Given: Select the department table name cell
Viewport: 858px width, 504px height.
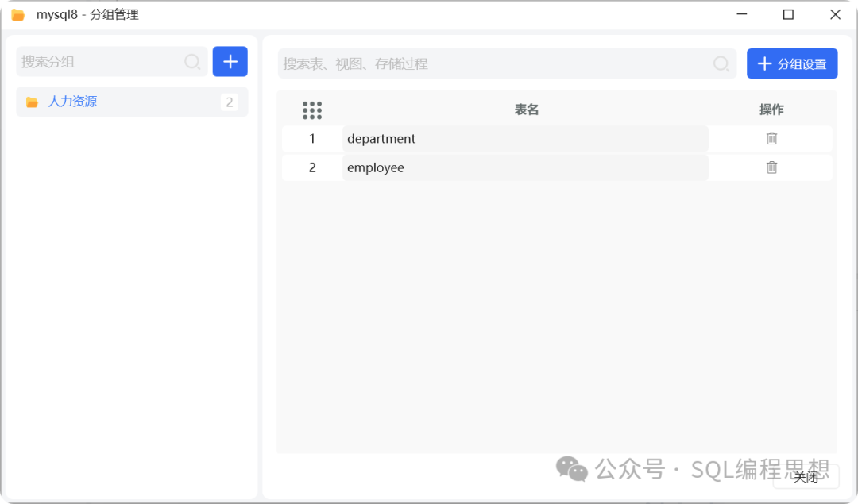Looking at the screenshot, I should [524, 139].
